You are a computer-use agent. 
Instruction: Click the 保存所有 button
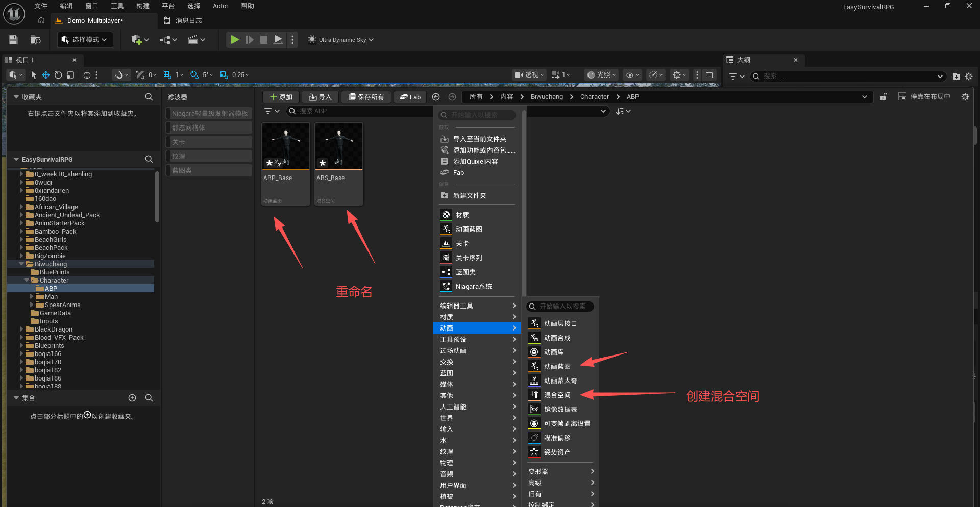[366, 97]
